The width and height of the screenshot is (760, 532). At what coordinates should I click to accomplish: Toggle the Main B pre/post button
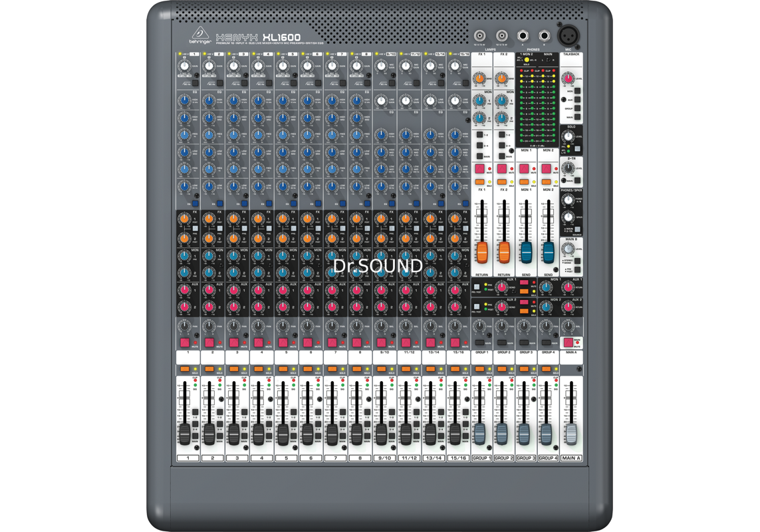pyautogui.click(x=577, y=270)
